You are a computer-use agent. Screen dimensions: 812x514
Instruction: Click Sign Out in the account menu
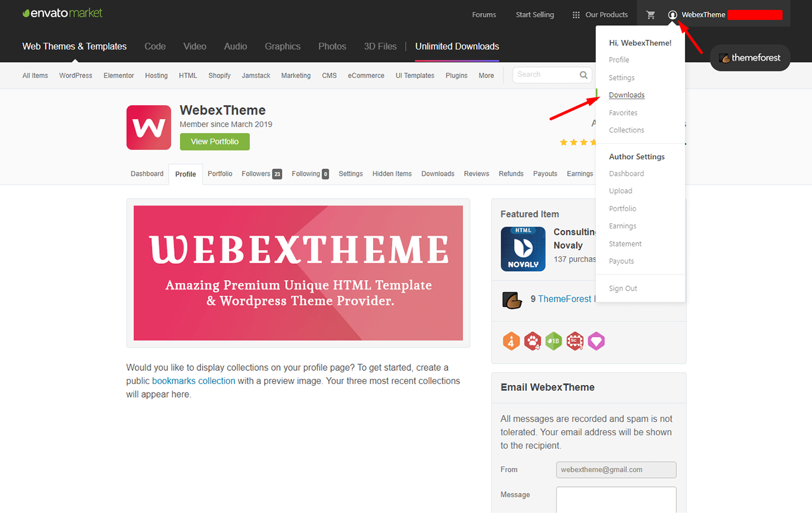(x=622, y=288)
